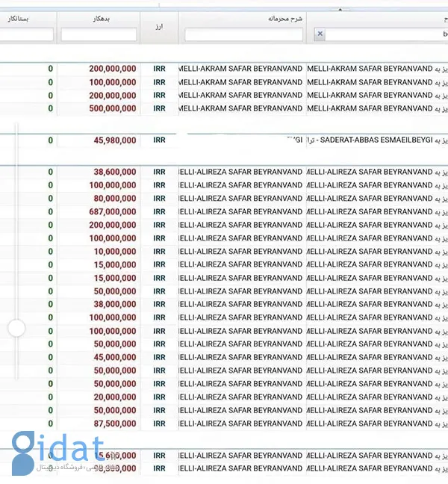The width and height of the screenshot is (448, 484).
Task: Focus the filter box under شرح محرمانه
Action: point(243,34)
